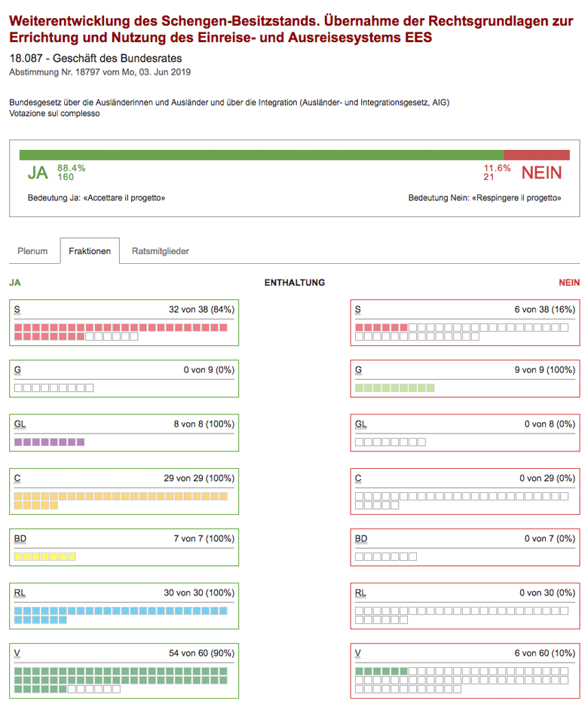Click the large red NEIN result label

pyautogui.click(x=541, y=173)
